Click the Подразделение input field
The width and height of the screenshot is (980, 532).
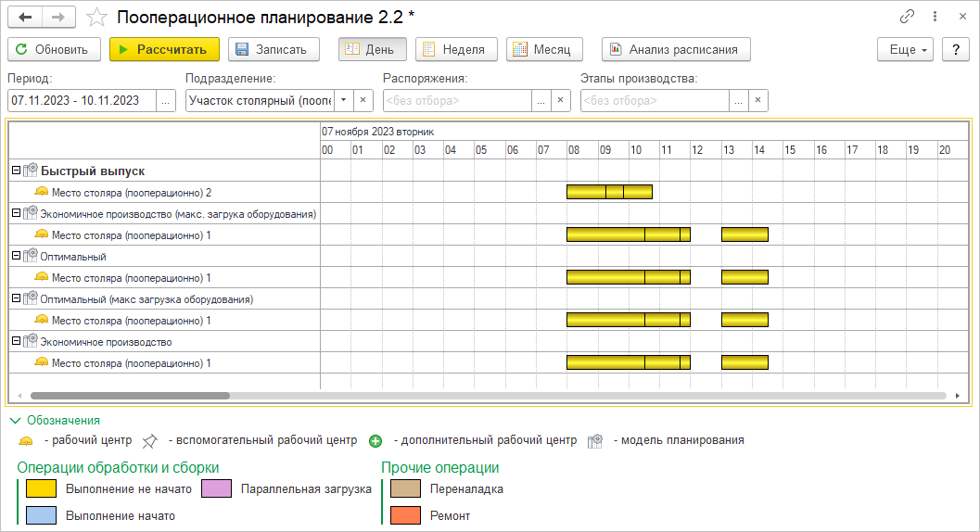(x=260, y=101)
